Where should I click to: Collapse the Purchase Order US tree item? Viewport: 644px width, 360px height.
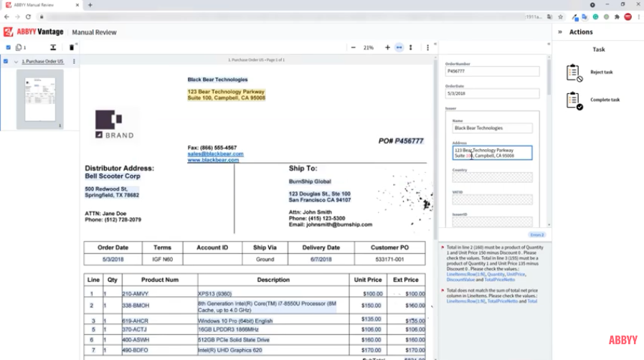pos(16,62)
